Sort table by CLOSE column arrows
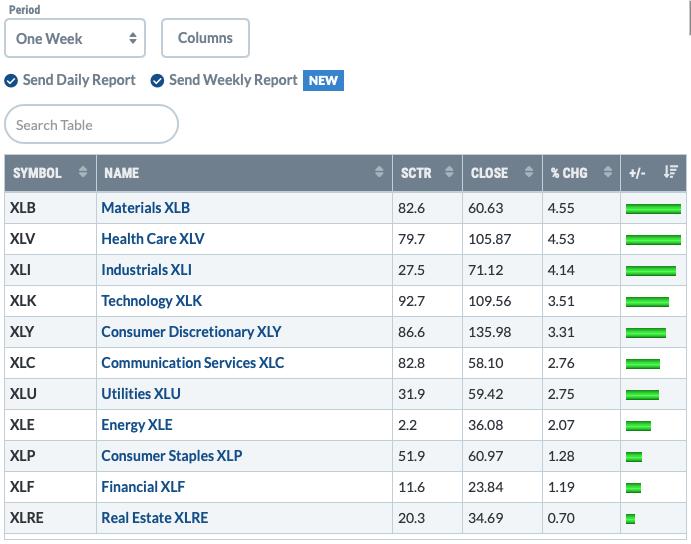The image size is (691, 544). (529, 172)
